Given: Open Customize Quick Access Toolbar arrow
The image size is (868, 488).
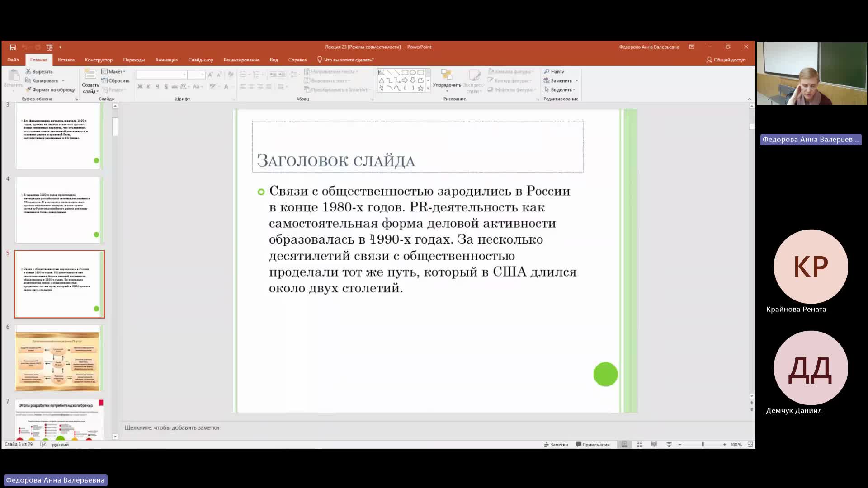Looking at the screenshot, I should [61, 47].
